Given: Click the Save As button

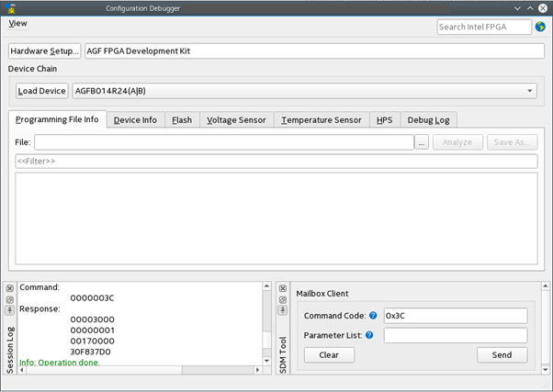Looking at the screenshot, I should click(512, 142).
